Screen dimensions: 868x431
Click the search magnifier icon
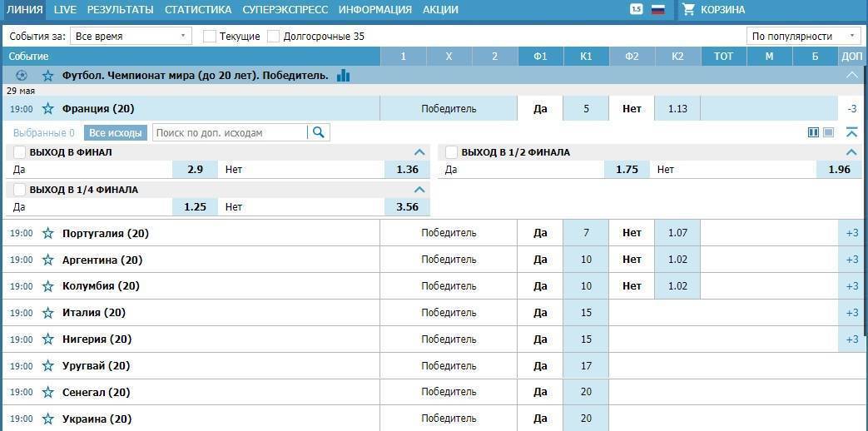(318, 132)
